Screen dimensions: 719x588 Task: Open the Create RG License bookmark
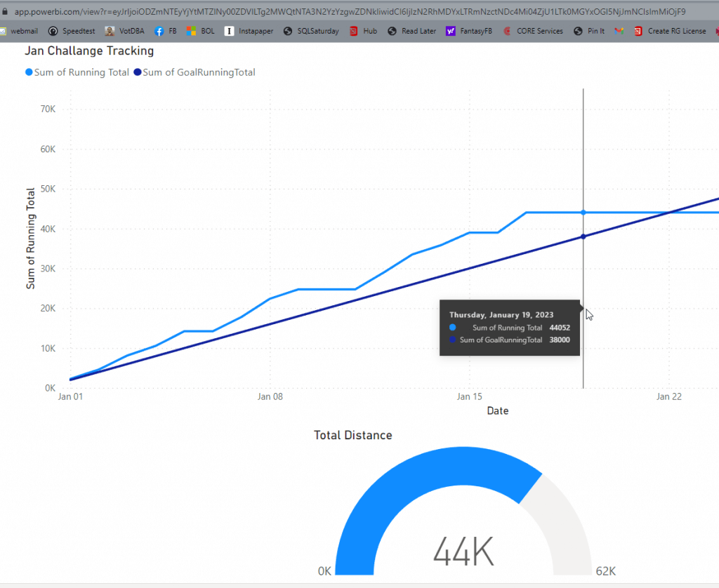point(670,31)
